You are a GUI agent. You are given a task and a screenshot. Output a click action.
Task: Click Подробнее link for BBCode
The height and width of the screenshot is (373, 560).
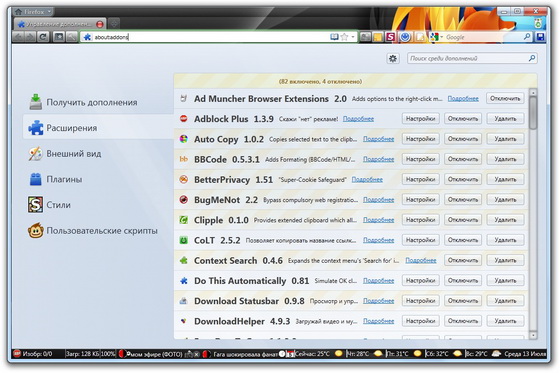point(379,159)
